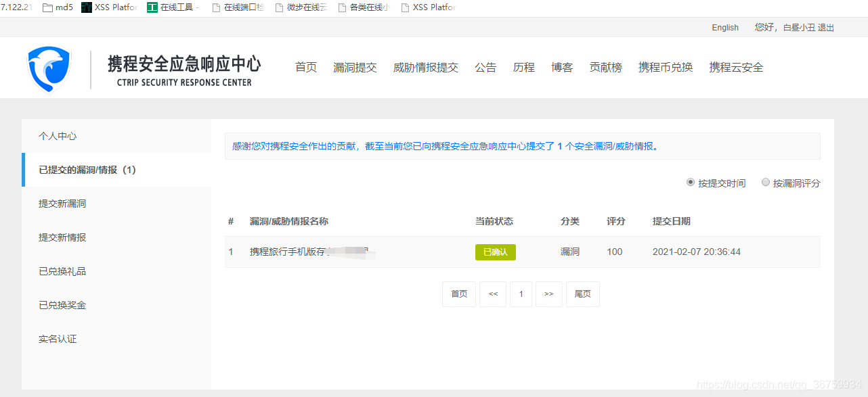This screenshot has width=868, height=397.
Task: Open 携程云安全 in the top navigation
Action: coord(736,68)
